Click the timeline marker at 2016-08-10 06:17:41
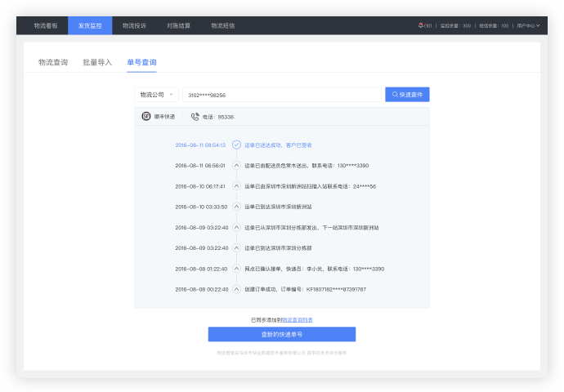Image resolution: width=564 pixels, height=392 pixels. click(x=236, y=186)
